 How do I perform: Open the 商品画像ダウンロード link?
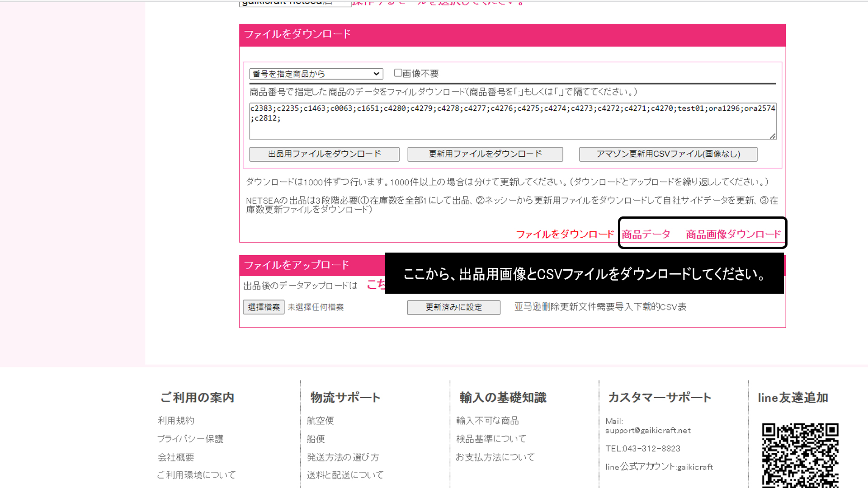point(733,234)
